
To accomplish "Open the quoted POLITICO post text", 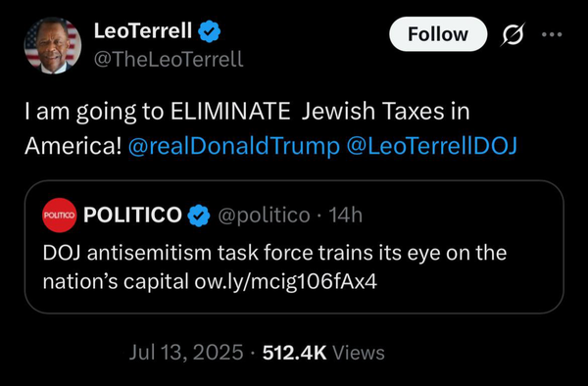I will [274, 267].
